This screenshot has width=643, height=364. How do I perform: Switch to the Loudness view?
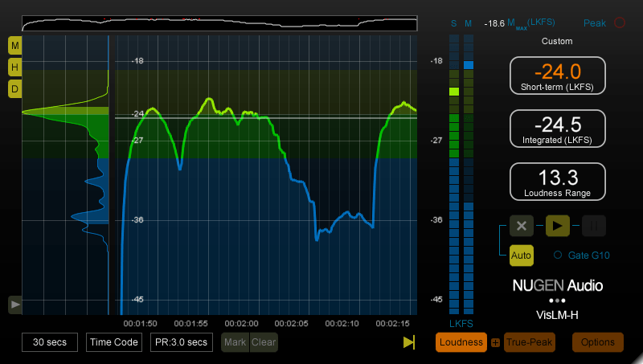[x=462, y=342]
